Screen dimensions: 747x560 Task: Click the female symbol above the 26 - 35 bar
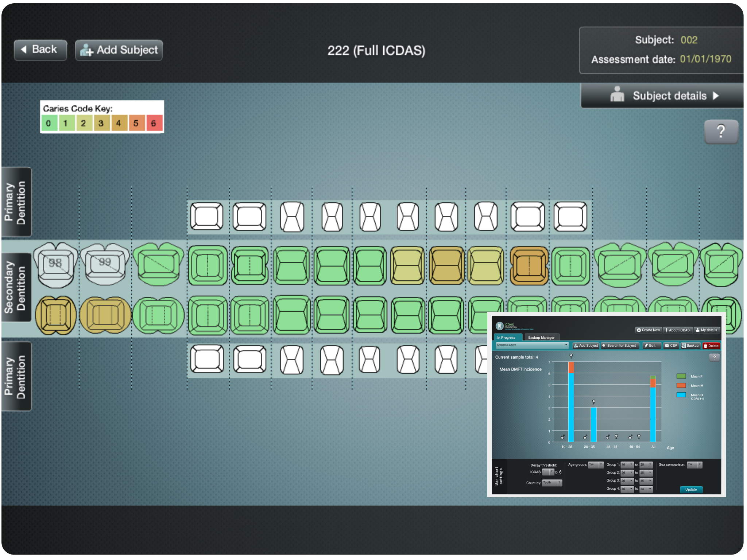pyautogui.click(x=594, y=402)
